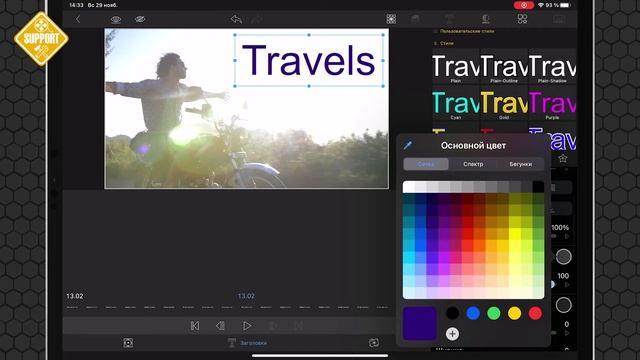This screenshot has width=640, height=360.
Task: Tap the red screen recording indicator
Action: pyautogui.click(x=524, y=5)
